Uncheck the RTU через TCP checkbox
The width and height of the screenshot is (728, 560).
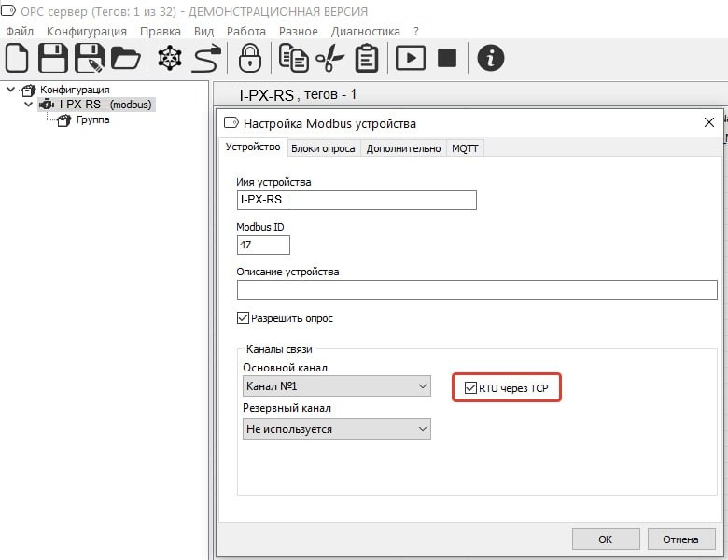point(470,386)
